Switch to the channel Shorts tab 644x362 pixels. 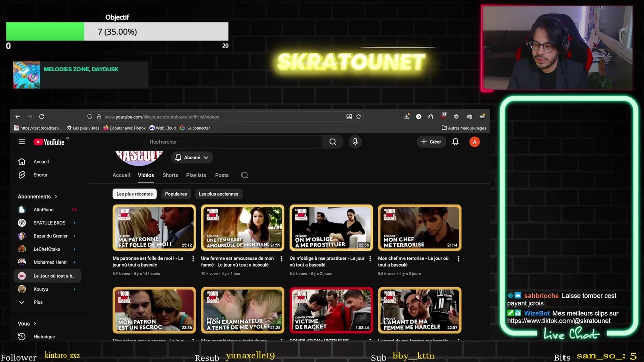click(x=170, y=175)
